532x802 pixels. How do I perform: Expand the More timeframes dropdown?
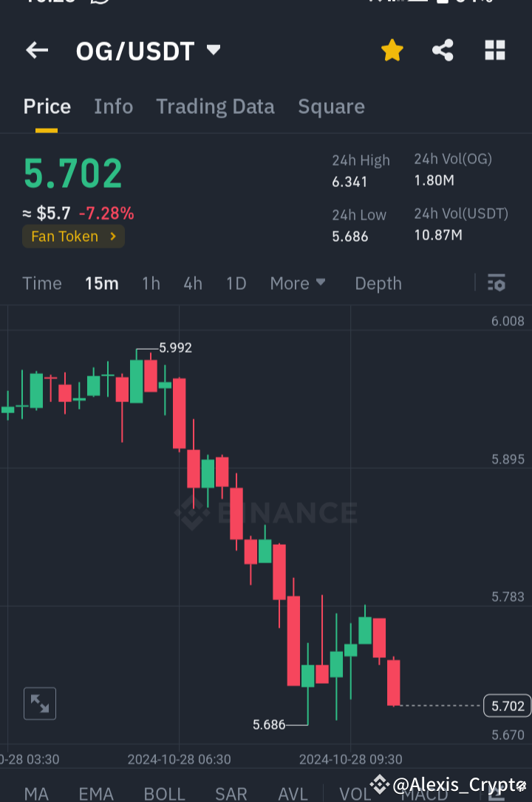click(298, 283)
